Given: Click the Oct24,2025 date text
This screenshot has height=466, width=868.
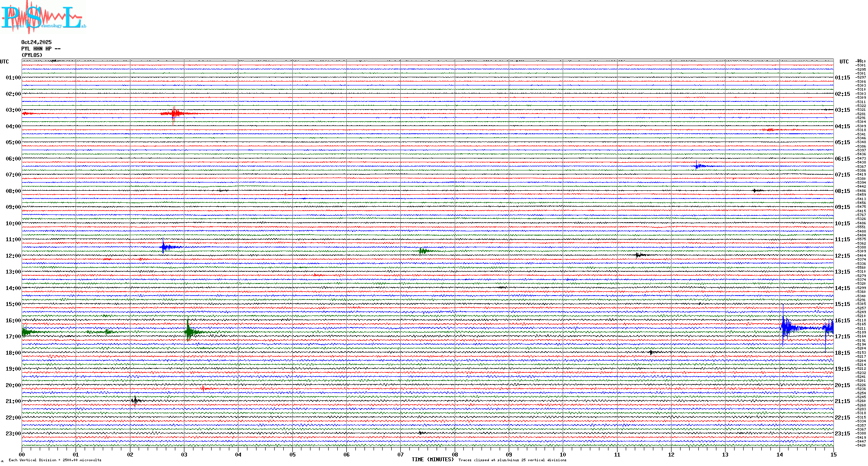Looking at the screenshot, I should 36,42.
